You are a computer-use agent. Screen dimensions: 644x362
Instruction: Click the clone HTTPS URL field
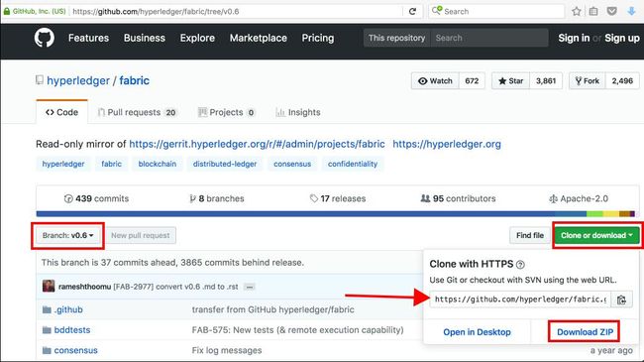[x=520, y=300]
